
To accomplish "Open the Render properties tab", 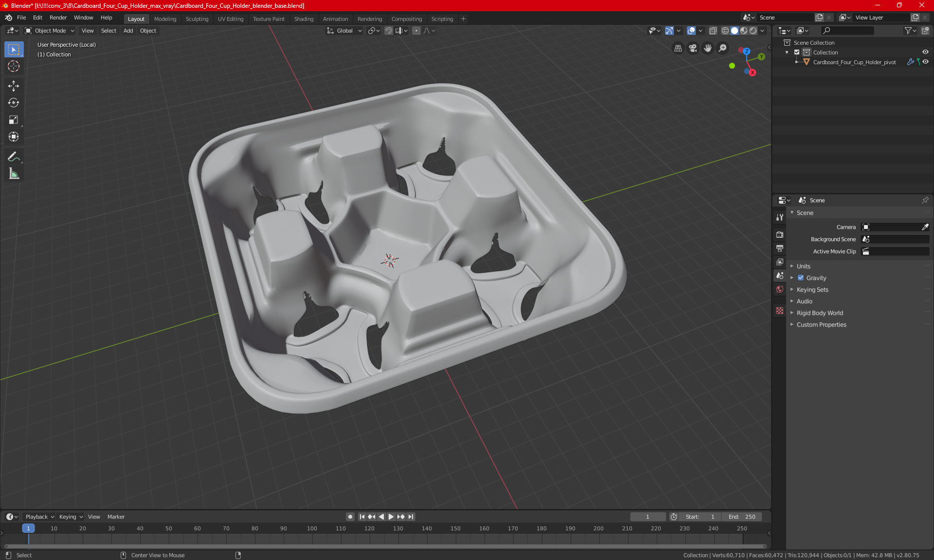I will [780, 234].
